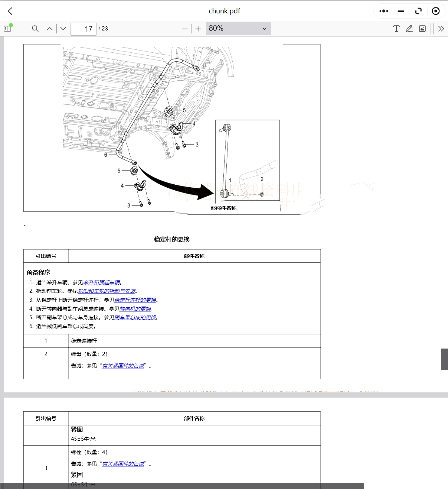Click the vertical scrollbar thumb
The height and width of the screenshot is (489, 448).
[444, 359]
